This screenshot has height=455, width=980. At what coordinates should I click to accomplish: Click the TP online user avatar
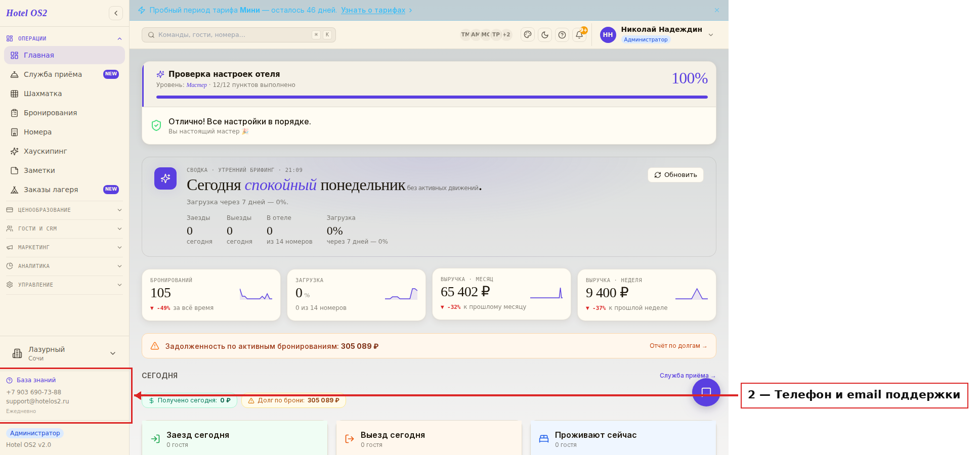tap(496, 35)
